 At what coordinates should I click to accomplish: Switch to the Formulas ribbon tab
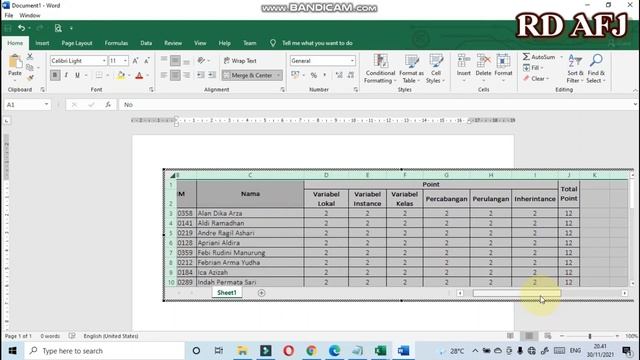116,43
